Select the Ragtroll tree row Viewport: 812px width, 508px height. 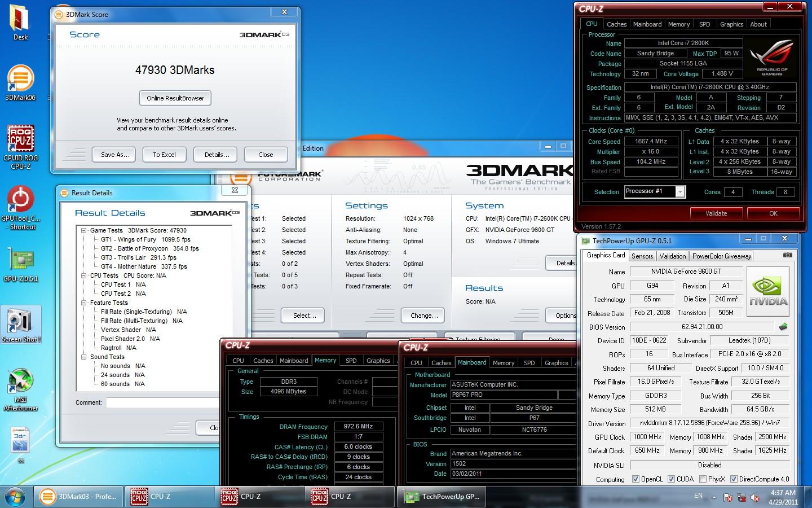click(118, 348)
